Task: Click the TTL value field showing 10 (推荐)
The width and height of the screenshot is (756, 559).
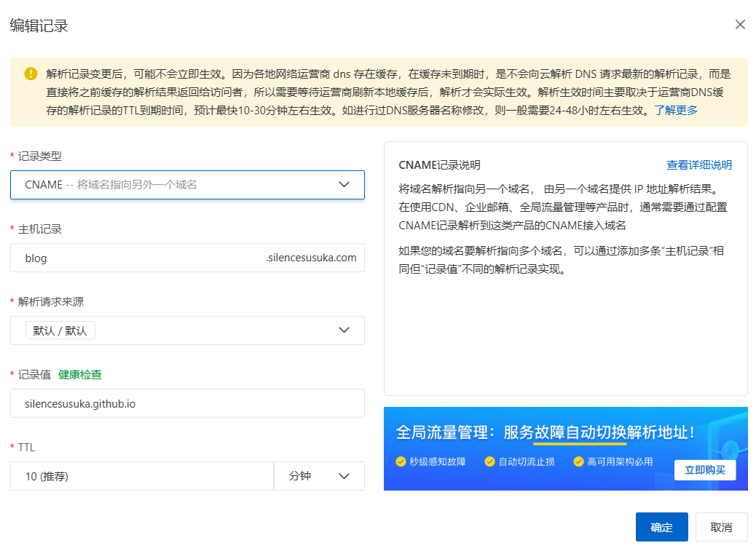Action: click(x=142, y=476)
